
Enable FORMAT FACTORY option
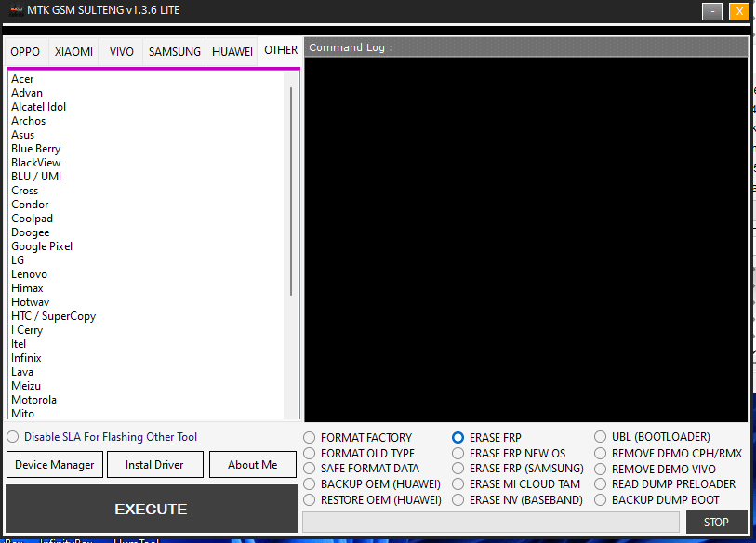[309, 437]
